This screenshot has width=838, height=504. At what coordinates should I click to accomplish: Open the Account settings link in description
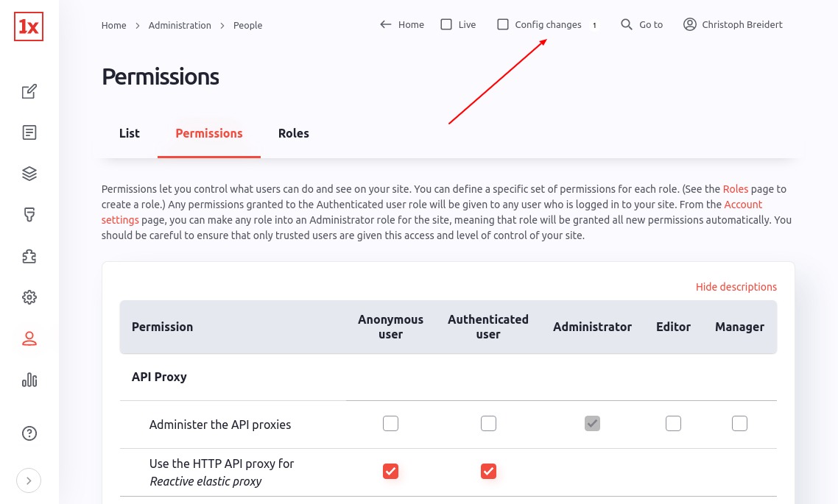pos(743,205)
